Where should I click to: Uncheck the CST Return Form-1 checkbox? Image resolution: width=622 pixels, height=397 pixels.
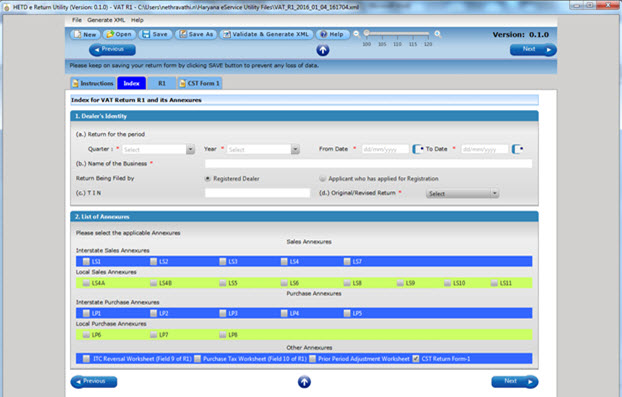[x=415, y=359]
